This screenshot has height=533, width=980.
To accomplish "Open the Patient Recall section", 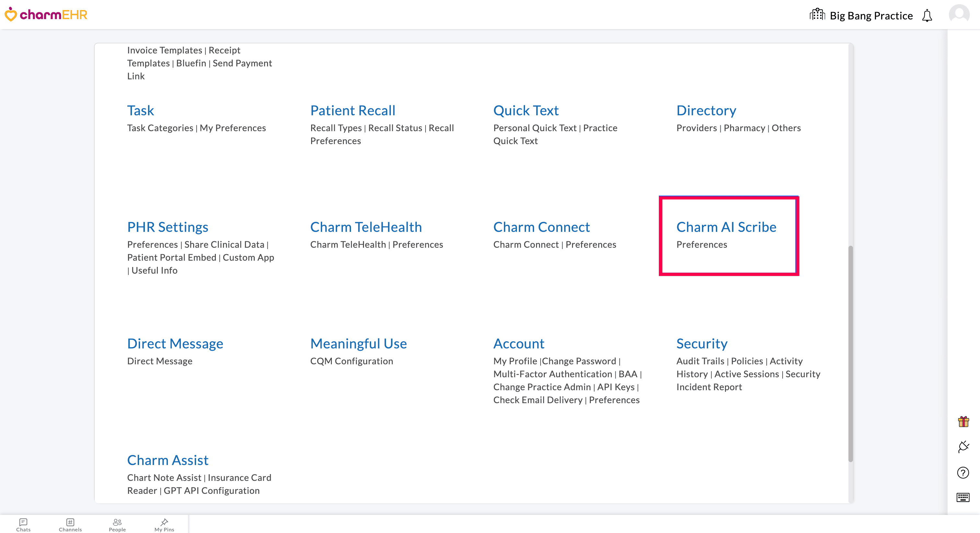I will coord(353,110).
